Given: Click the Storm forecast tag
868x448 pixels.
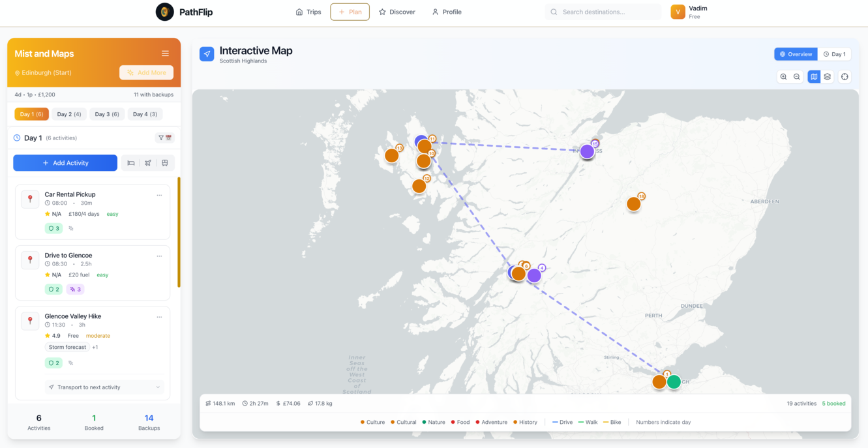Looking at the screenshot, I should pyautogui.click(x=67, y=347).
